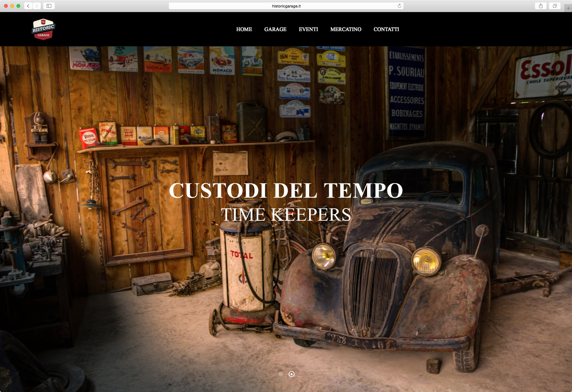The image size is (572, 392).
Task: Click the Historic Garage logo
Action: 43,29
